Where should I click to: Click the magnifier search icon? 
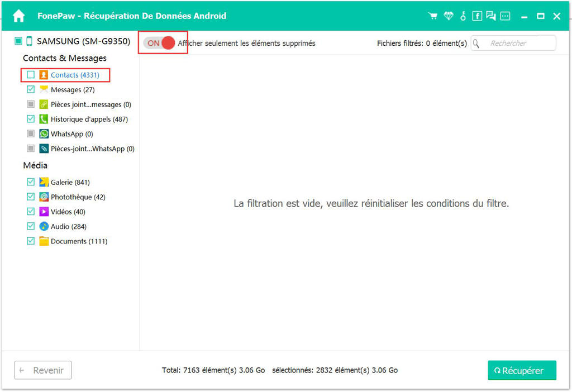click(476, 44)
